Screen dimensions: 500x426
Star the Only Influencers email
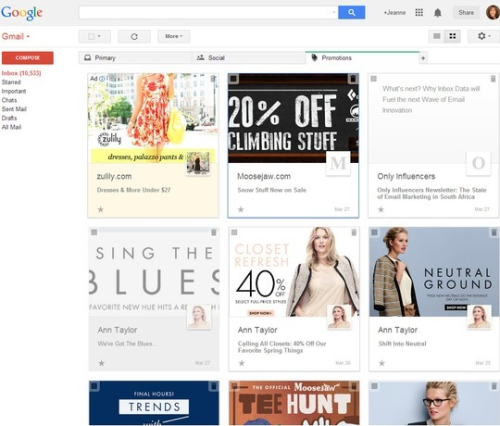(381, 209)
